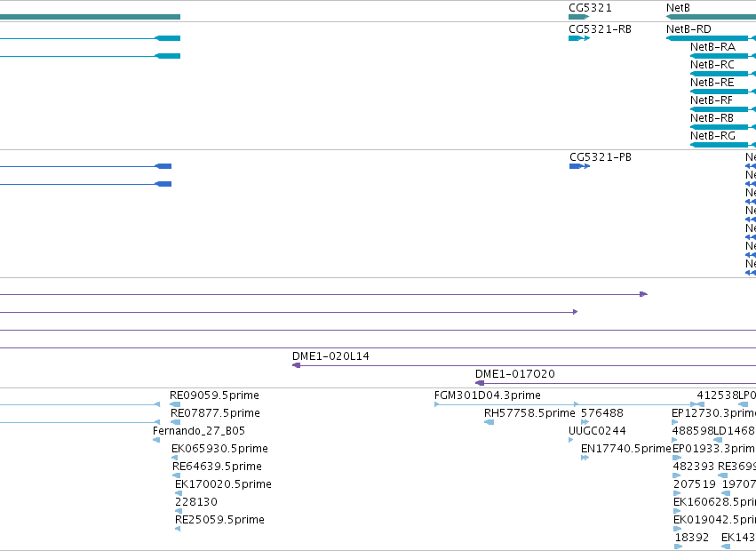This screenshot has width=756, height=551.
Task: Select NetB-RE transcript label
Action: (x=712, y=83)
